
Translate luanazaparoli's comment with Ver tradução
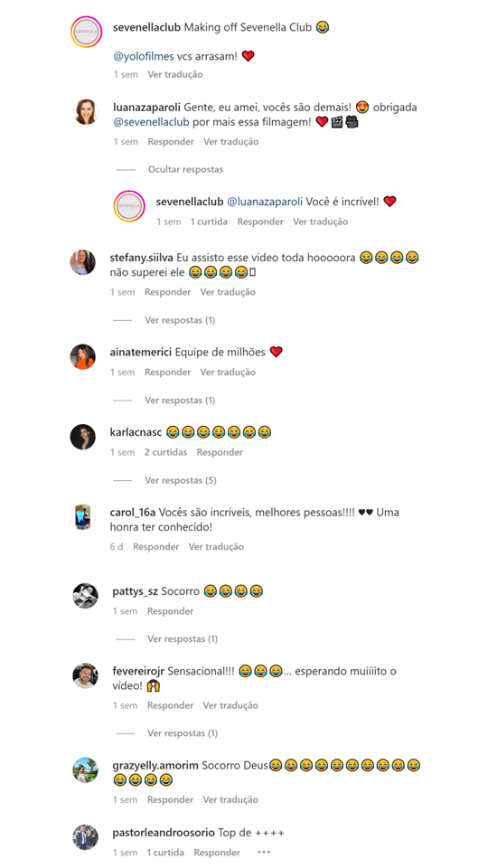coord(230,142)
